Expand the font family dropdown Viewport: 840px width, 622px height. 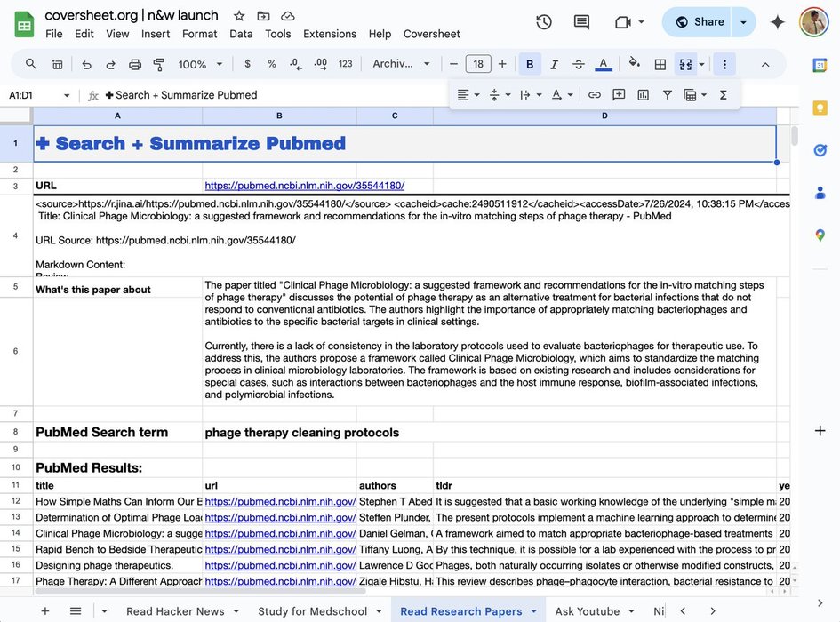pyautogui.click(x=402, y=64)
